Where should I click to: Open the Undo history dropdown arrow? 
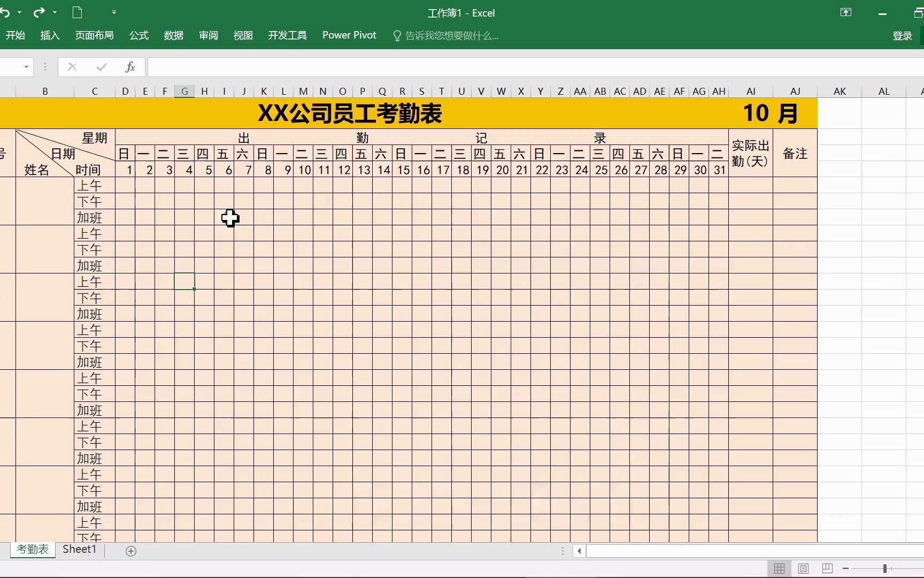click(x=20, y=12)
